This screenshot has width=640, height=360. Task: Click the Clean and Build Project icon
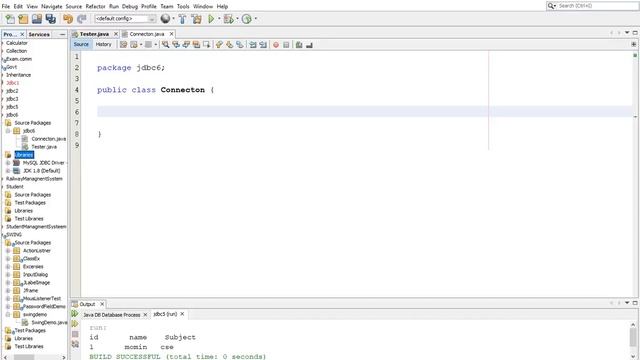coord(197,19)
